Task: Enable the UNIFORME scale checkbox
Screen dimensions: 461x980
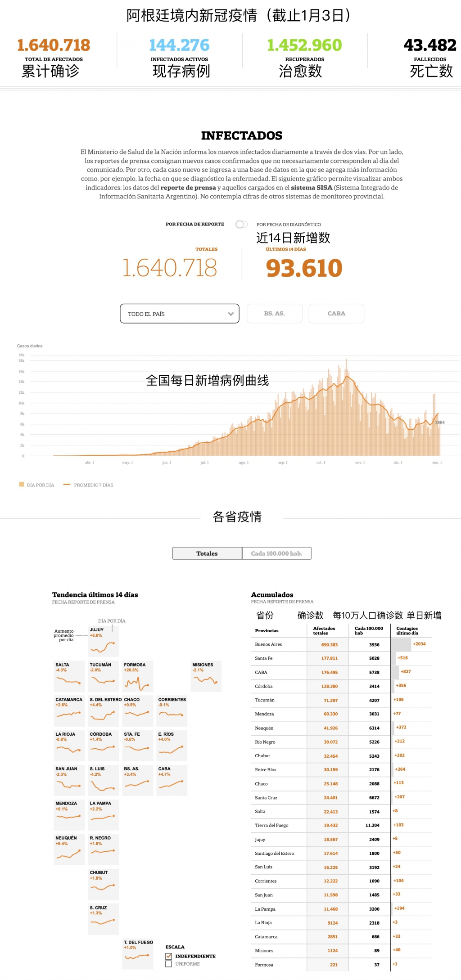Action: coord(169,964)
